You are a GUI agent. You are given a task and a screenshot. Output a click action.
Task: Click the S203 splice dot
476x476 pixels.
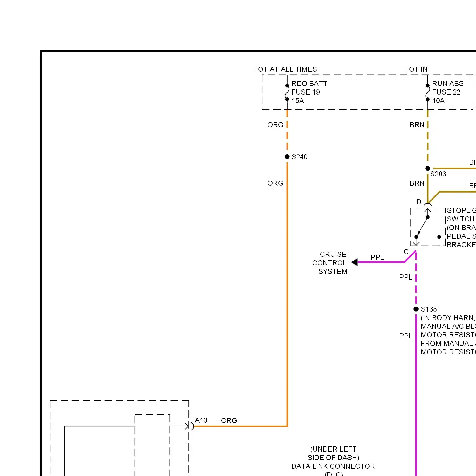tap(428, 168)
